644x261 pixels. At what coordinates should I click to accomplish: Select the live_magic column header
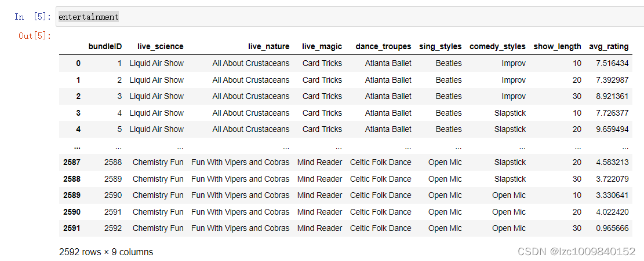point(322,47)
